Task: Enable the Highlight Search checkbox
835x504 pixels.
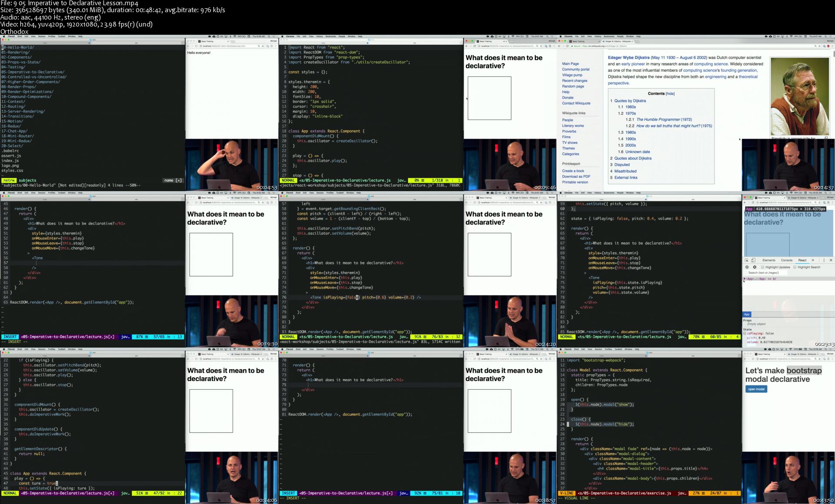Action: click(x=795, y=267)
